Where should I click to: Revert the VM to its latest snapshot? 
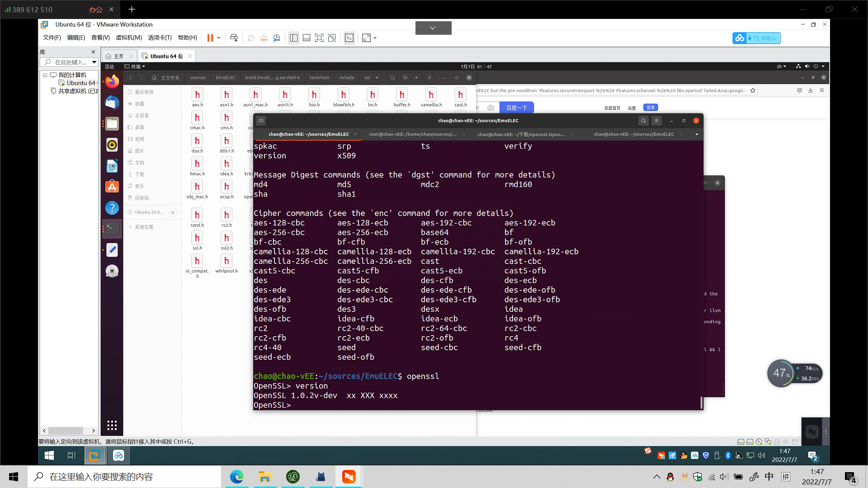point(264,38)
